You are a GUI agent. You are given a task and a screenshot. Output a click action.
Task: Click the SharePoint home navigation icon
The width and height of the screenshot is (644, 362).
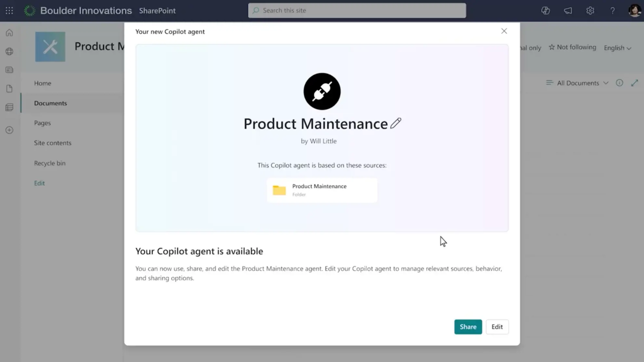(9, 33)
